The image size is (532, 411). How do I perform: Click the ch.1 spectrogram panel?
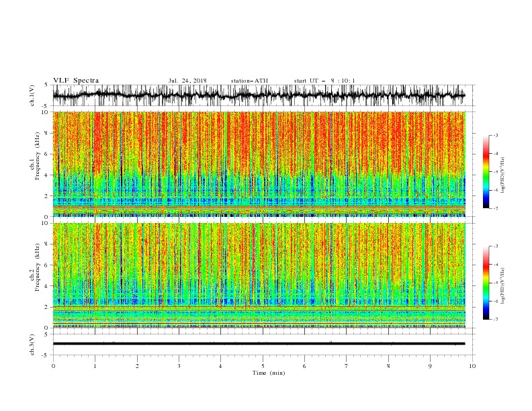[x=259, y=164]
